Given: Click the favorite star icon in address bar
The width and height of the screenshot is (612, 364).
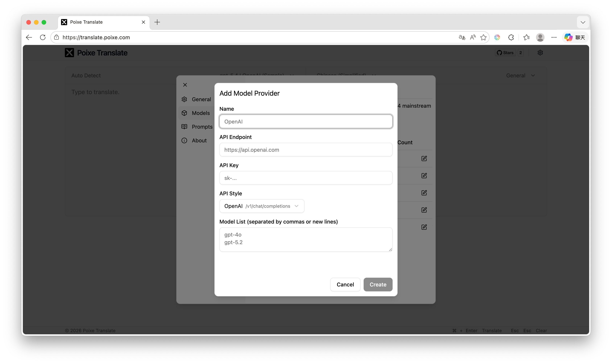Looking at the screenshot, I should point(483,37).
